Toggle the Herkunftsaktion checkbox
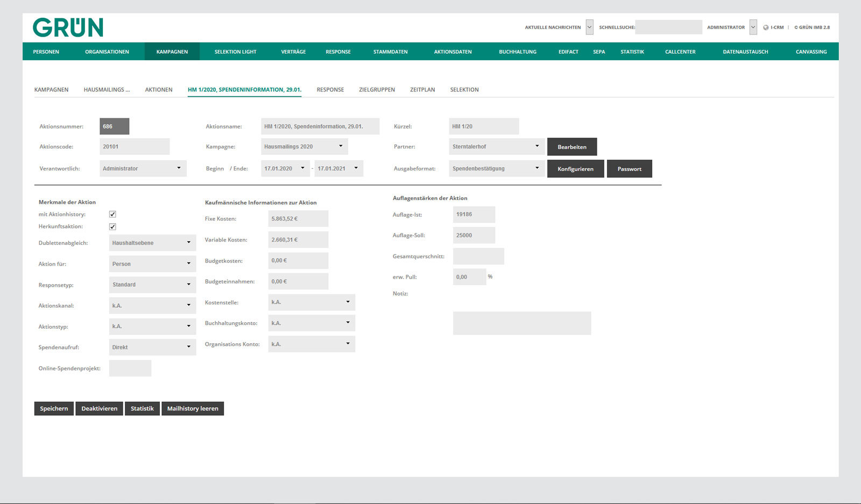The width and height of the screenshot is (861, 504). click(112, 226)
